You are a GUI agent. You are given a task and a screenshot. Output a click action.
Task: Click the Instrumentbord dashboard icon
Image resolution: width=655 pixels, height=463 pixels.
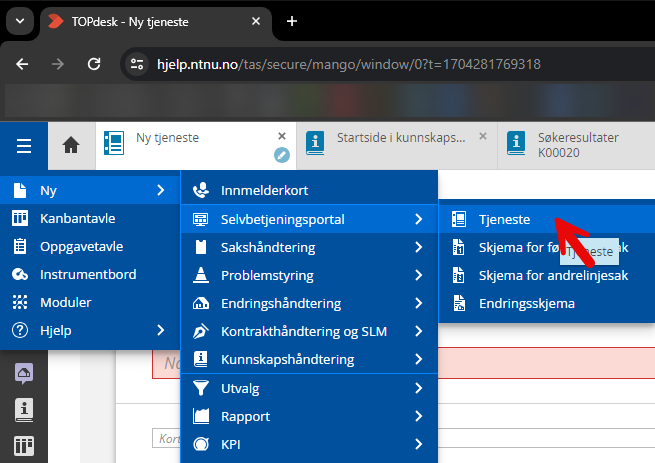20,274
